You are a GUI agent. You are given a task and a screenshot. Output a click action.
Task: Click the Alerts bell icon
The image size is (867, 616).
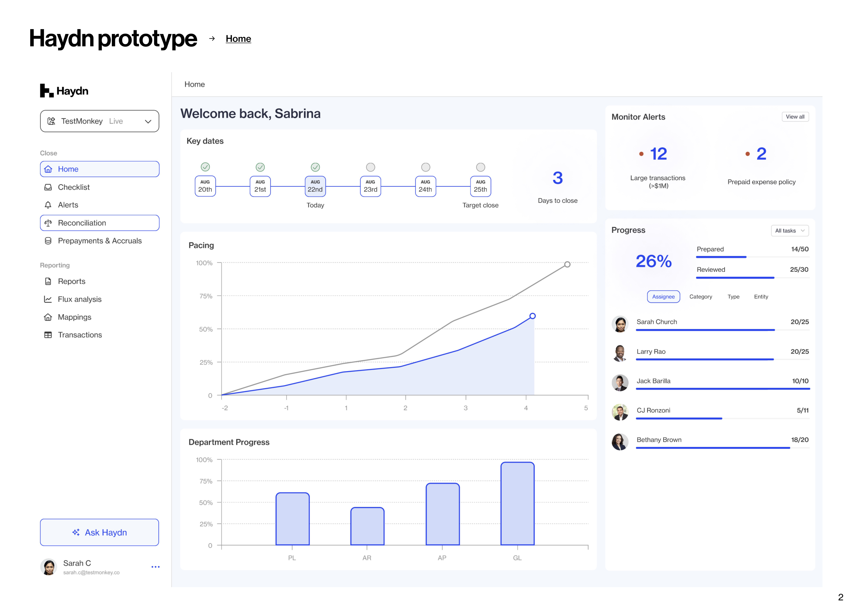(x=48, y=205)
